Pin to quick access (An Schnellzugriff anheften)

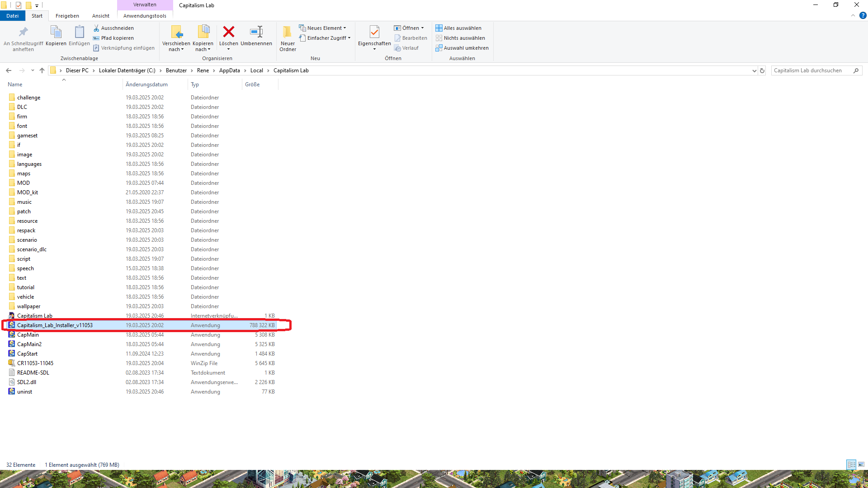point(23,38)
